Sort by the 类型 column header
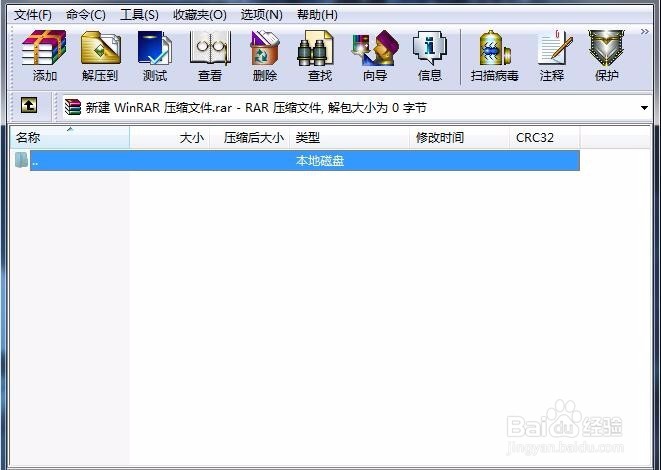This screenshot has width=661, height=470. (349, 137)
